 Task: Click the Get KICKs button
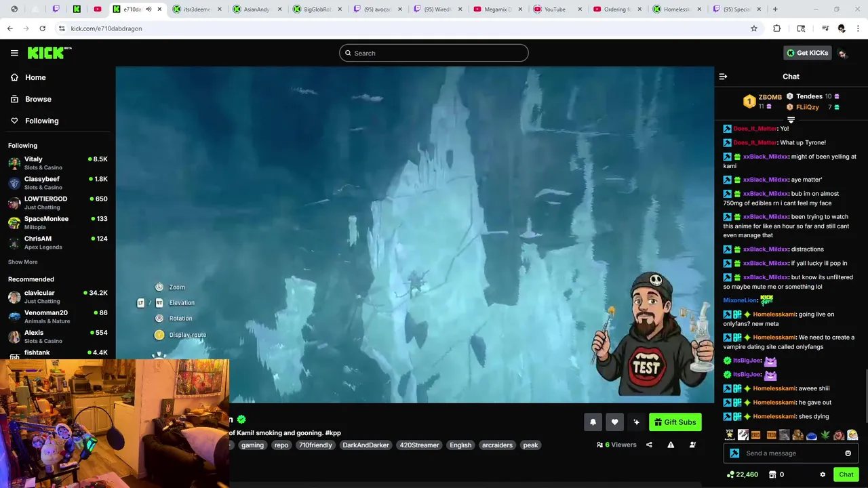tap(806, 53)
